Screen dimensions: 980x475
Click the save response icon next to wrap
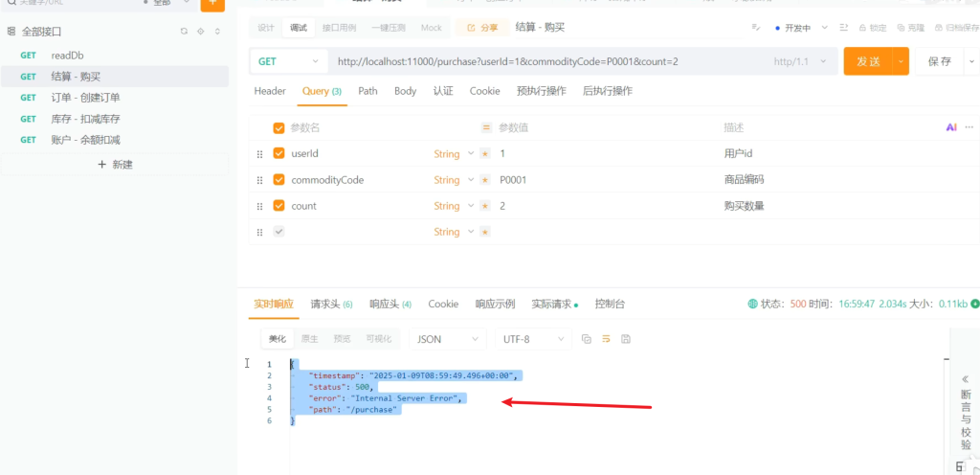[x=626, y=339]
